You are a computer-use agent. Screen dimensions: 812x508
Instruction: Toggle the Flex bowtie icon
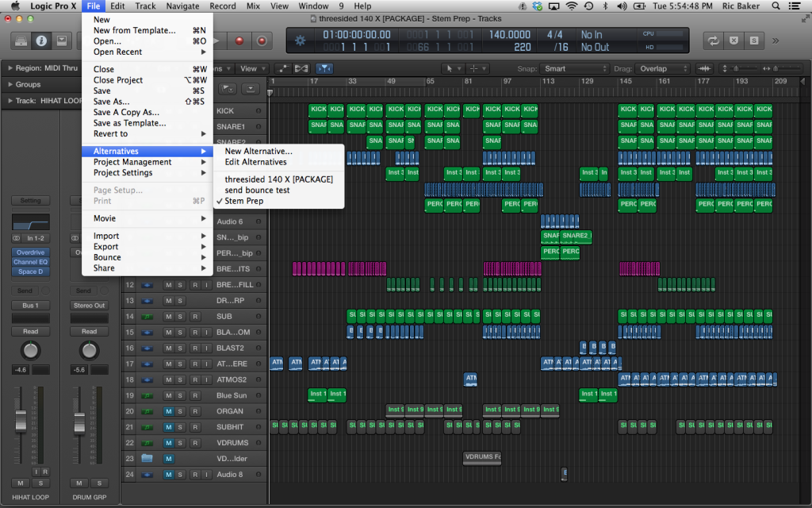[x=301, y=68]
